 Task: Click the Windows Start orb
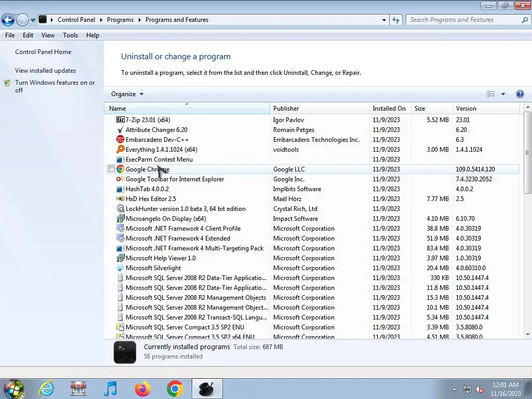(x=14, y=390)
